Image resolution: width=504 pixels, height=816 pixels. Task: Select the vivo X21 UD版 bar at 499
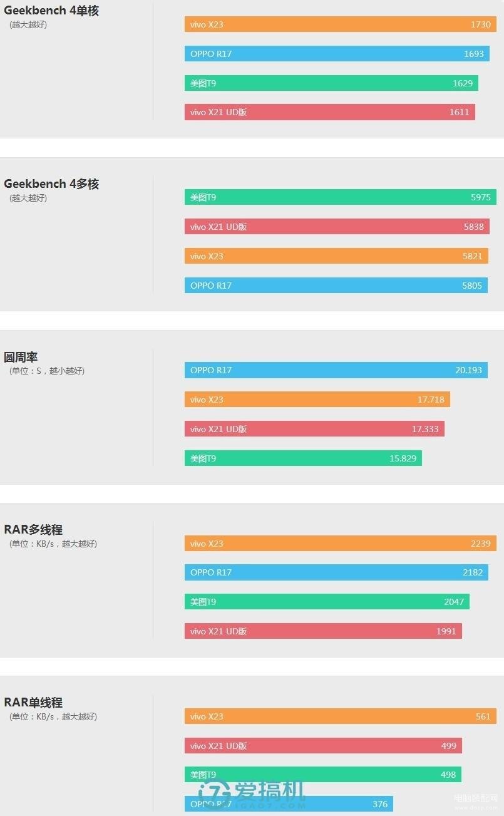point(323,745)
